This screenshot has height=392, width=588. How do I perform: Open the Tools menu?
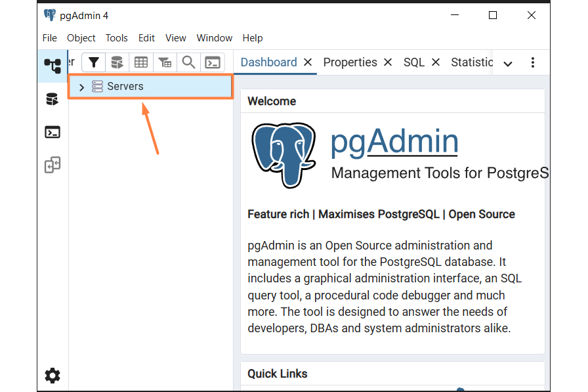click(x=117, y=38)
